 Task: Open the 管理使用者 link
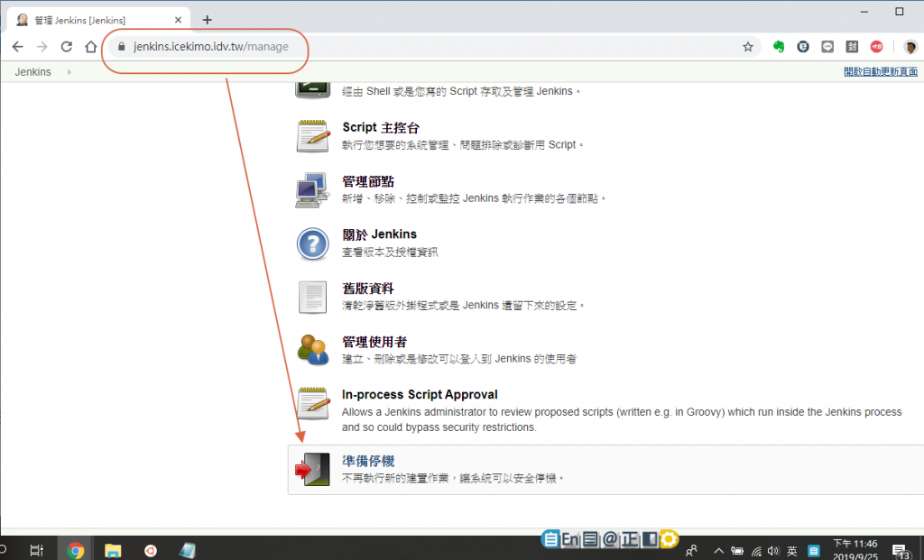tap(374, 342)
